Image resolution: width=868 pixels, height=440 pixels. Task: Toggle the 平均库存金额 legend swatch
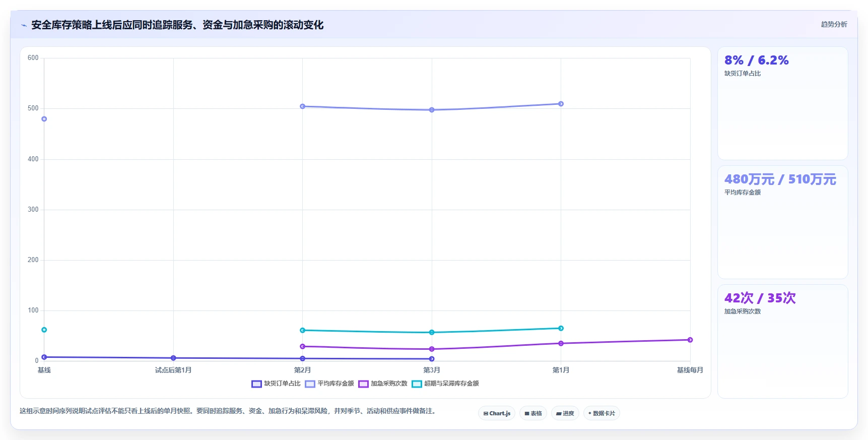310,384
